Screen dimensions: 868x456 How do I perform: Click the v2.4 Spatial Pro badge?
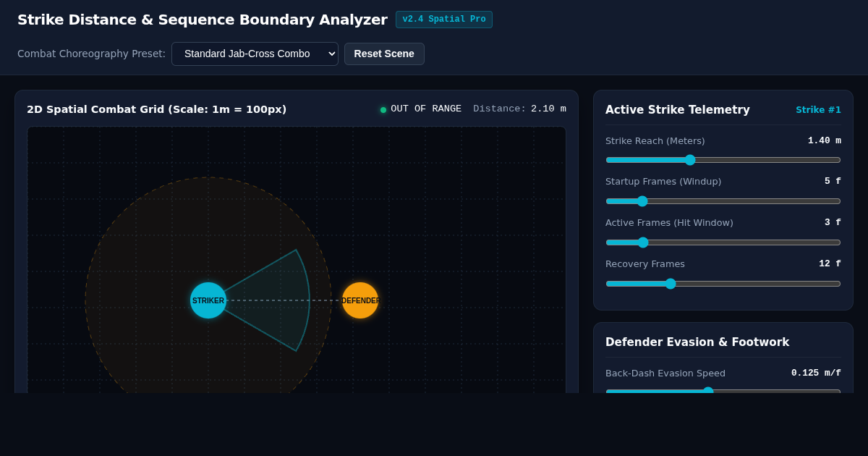coord(444,20)
